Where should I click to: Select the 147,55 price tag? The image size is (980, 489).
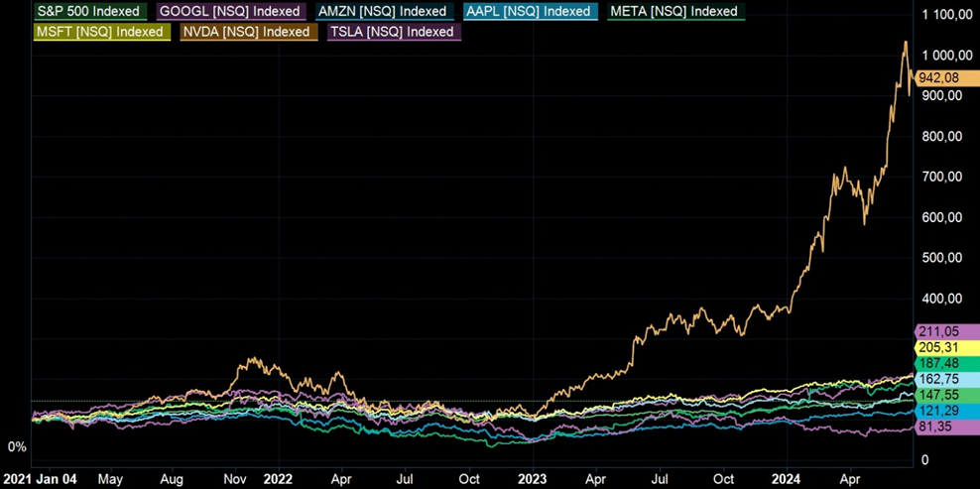pyautogui.click(x=943, y=395)
